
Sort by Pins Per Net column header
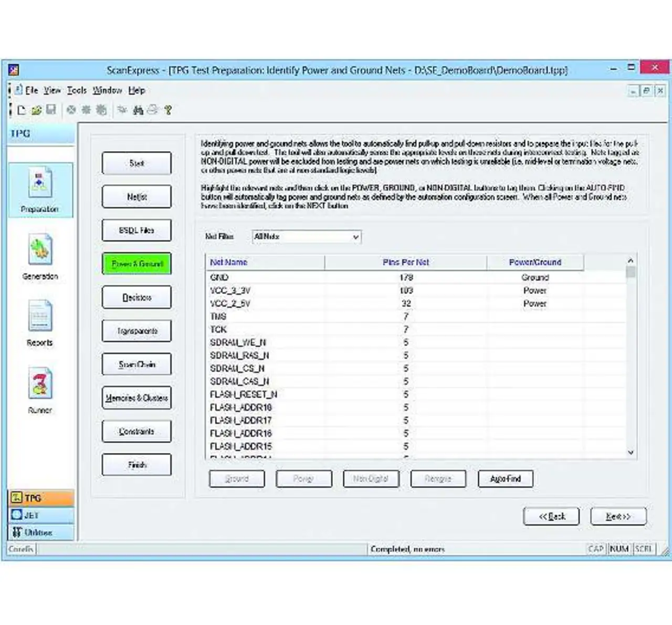(x=405, y=262)
